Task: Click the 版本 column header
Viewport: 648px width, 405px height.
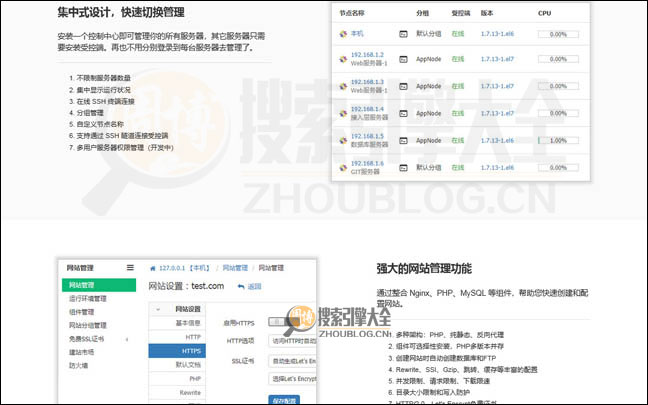Action: tap(487, 13)
